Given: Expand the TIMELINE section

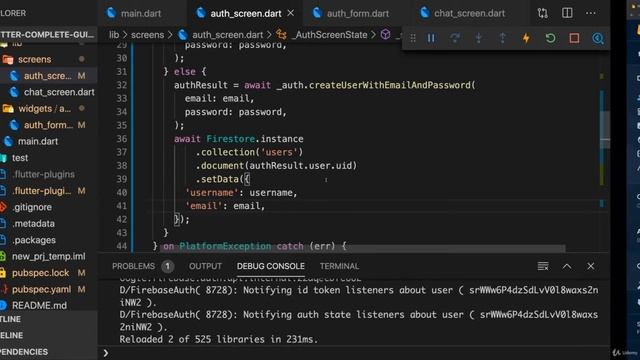Looking at the screenshot, I should tap(49, 335).
